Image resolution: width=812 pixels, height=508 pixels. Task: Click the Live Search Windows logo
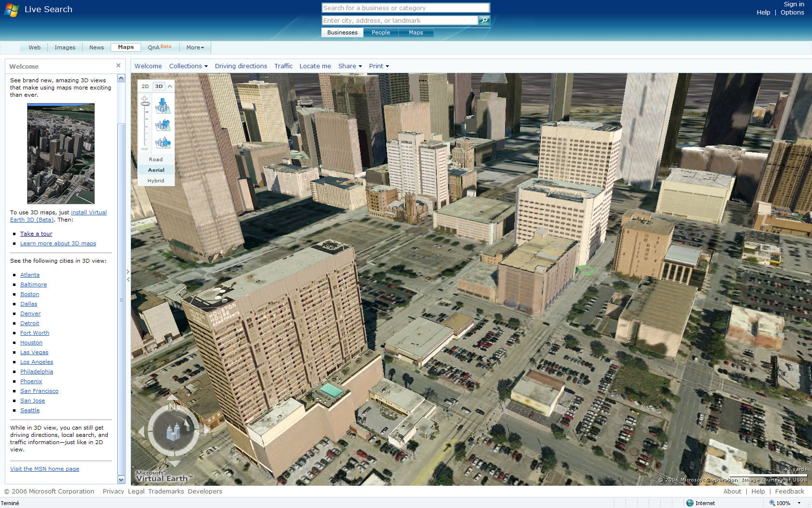point(12,10)
